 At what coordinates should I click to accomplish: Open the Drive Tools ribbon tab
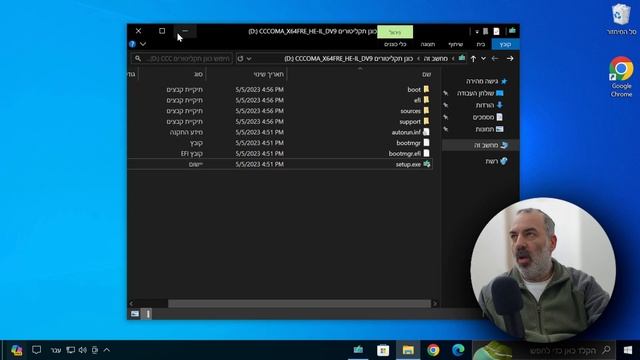point(395,44)
